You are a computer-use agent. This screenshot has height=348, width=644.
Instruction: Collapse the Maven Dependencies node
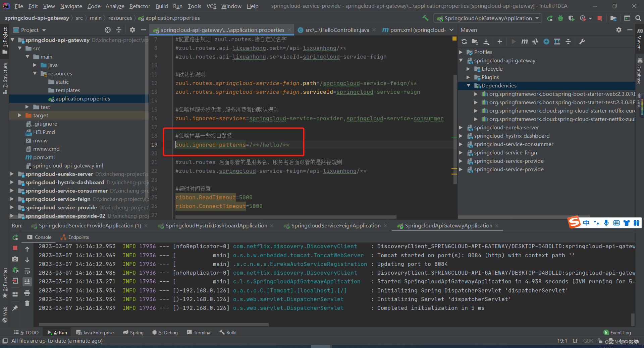[468, 85]
